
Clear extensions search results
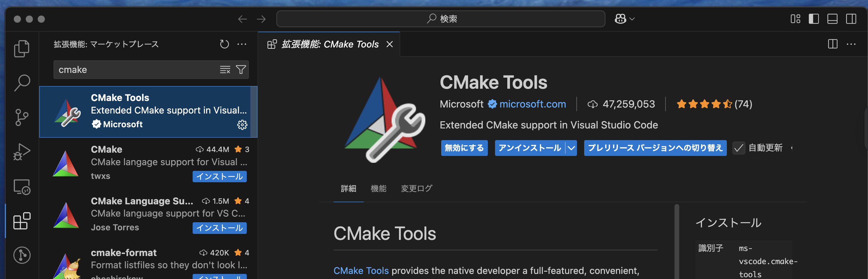225,70
